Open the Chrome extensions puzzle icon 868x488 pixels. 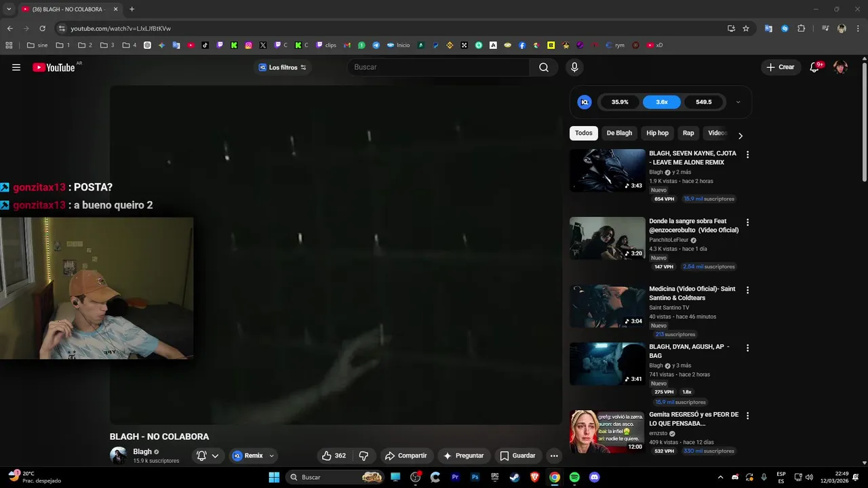click(802, 28)
